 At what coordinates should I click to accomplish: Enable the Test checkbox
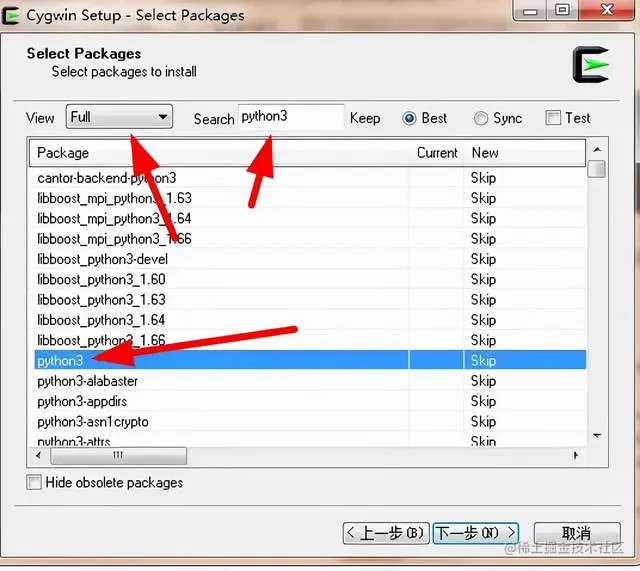(x=553, y=118)
